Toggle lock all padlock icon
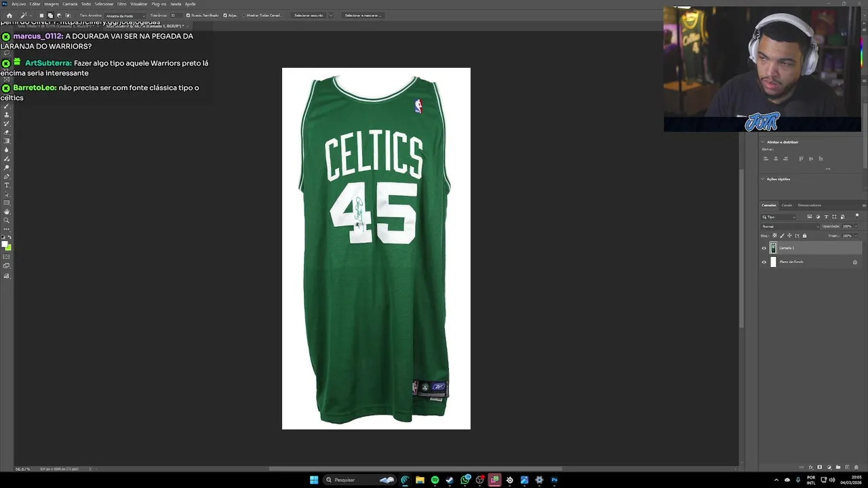 pos(804,236)
